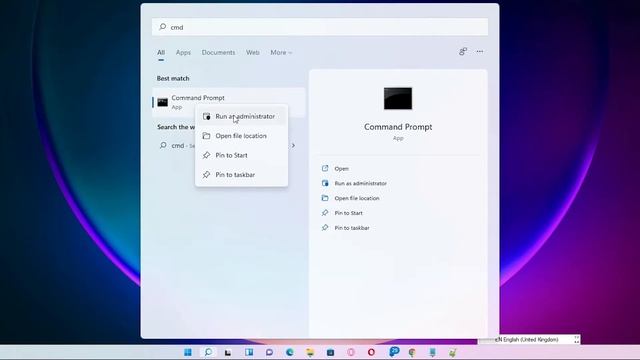Image resolution: width=640 pixels, height=360 pixels.
Task: Click the folder icon in context menu
Action: (x=207, y=136)
